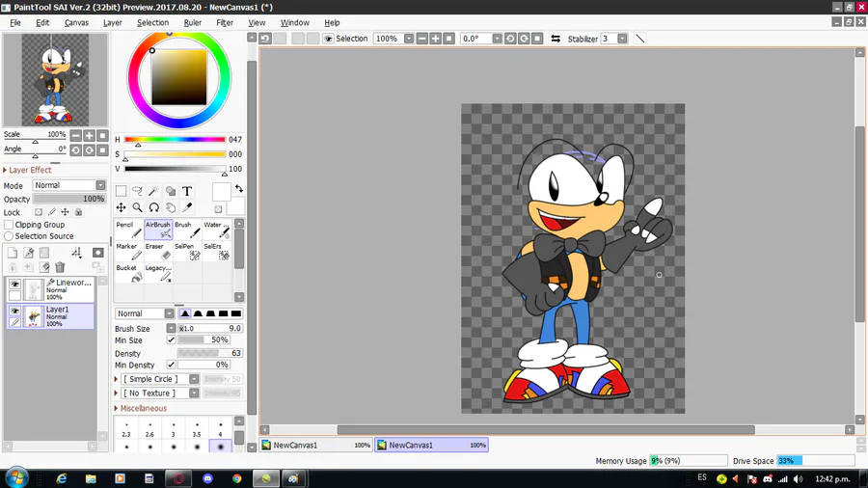Select the magic wand tool
This screenshot has width=868, height=488.
tap(154, 191)
